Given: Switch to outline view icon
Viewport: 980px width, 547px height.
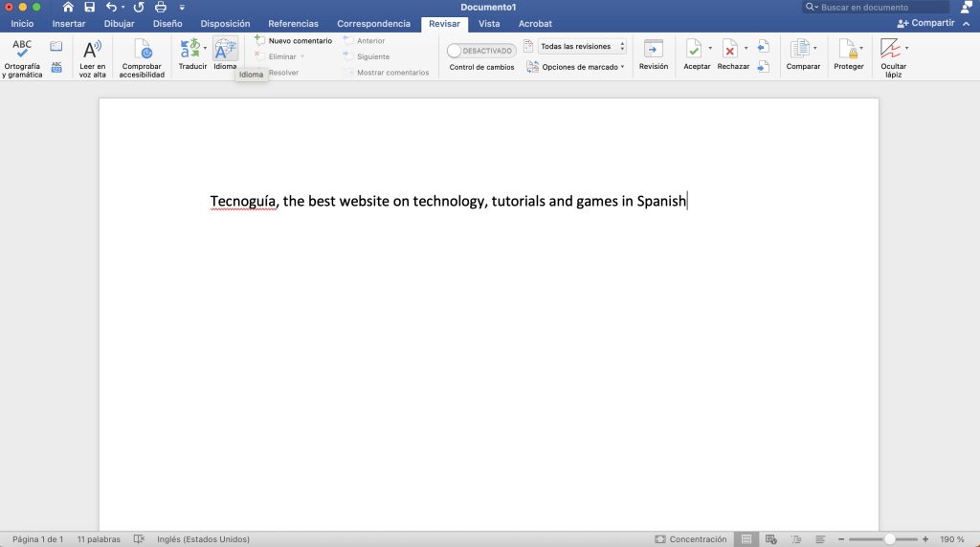Looking at the screenshot, I should coord(796,539).
